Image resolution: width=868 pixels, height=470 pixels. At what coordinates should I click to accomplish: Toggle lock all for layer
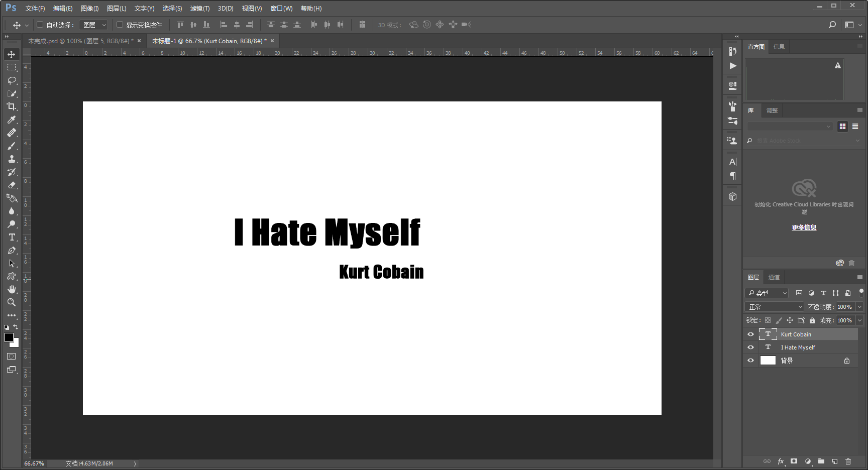[812, 320]
